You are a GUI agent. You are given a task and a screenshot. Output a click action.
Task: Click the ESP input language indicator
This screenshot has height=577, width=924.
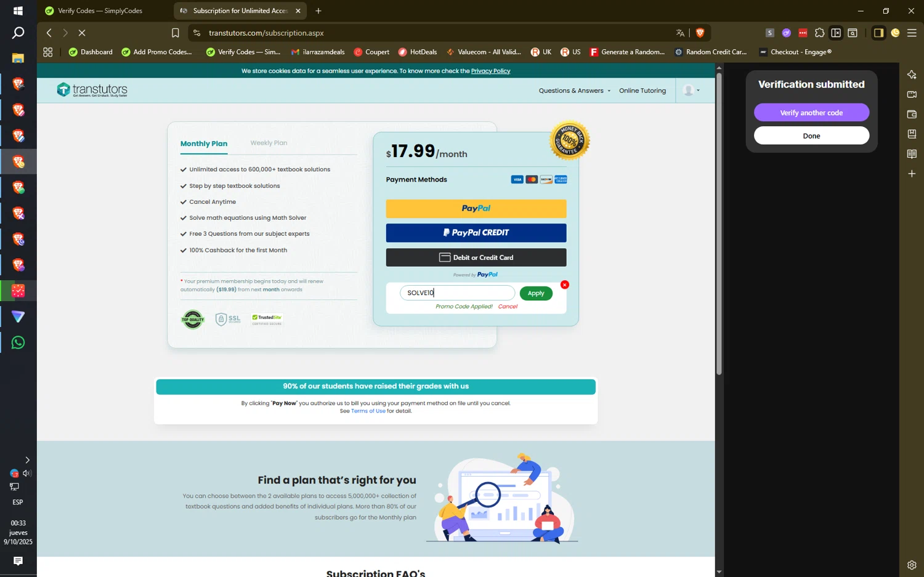pyautogui.click(x=18, y=502)
